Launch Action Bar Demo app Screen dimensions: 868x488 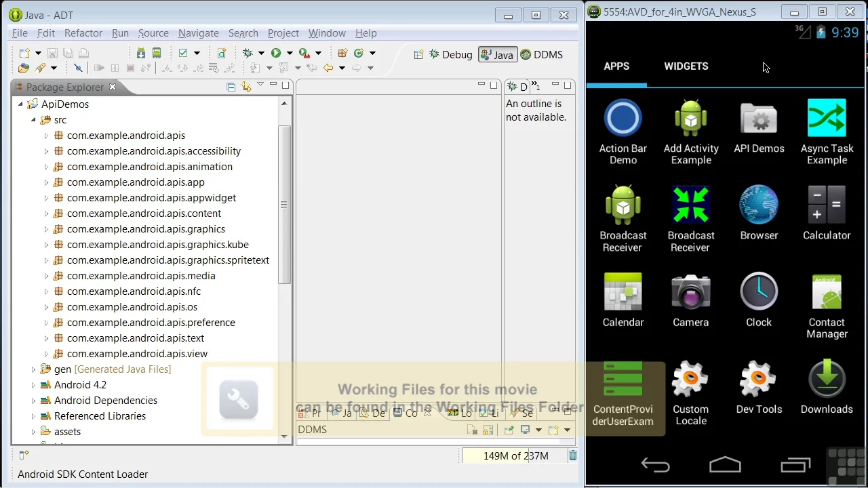tap(623, 133)
